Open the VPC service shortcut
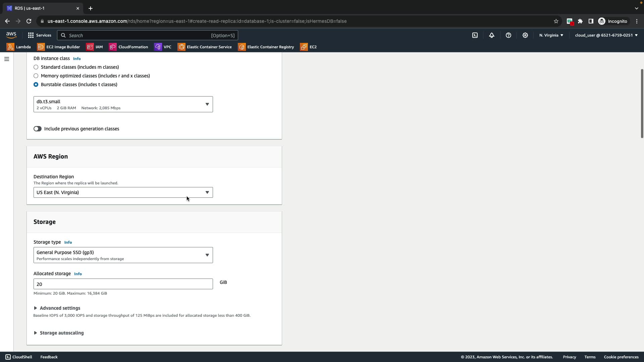The width and height of the screenshot is (644, 362). tap(163, 47)
